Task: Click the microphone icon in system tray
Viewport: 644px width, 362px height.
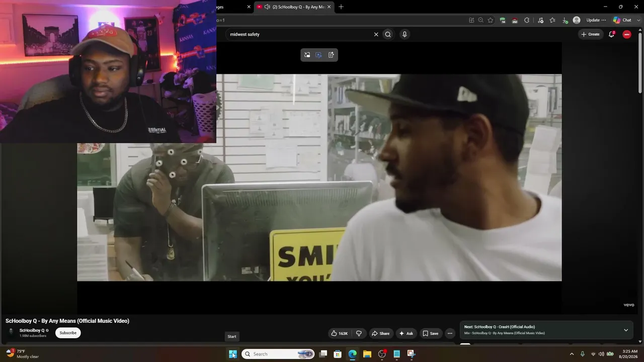Action: (583, 354)
